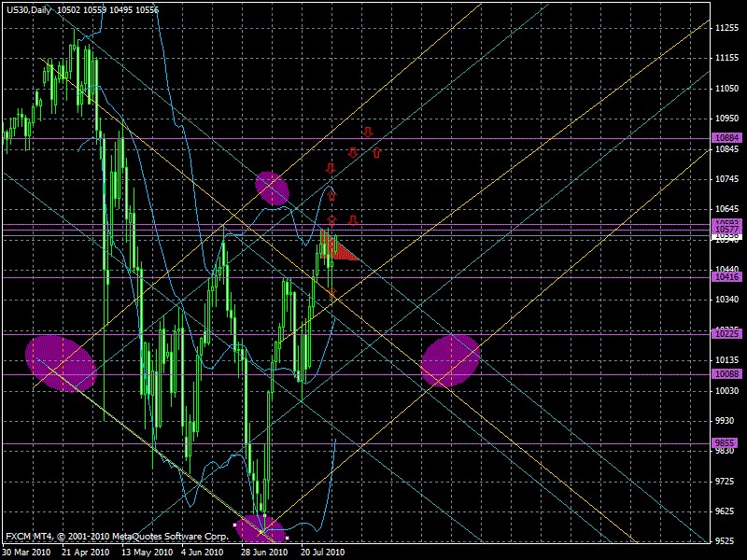This screenshot has height=560, width=747.
Task: Click the red up arrow resting above the latest candles
Action: click(332, 220)
